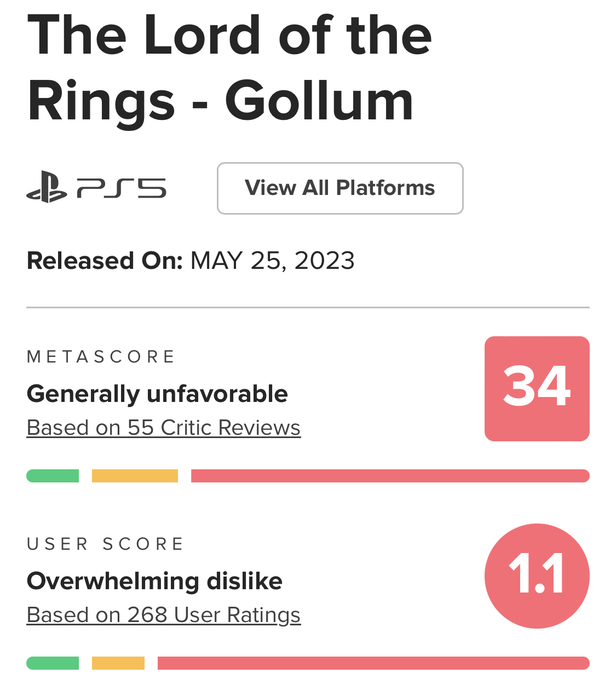The height and width of the screenshot is (696, 616).
Task: Click yellow mixed segment of user bar
Action: coord(118,663)
